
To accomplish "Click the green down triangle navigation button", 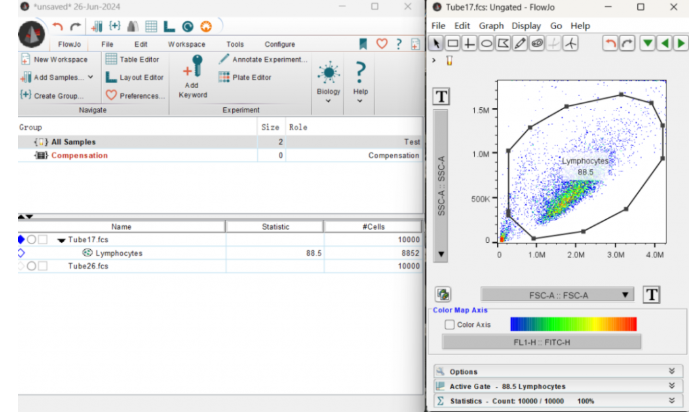I will [647, 43].
